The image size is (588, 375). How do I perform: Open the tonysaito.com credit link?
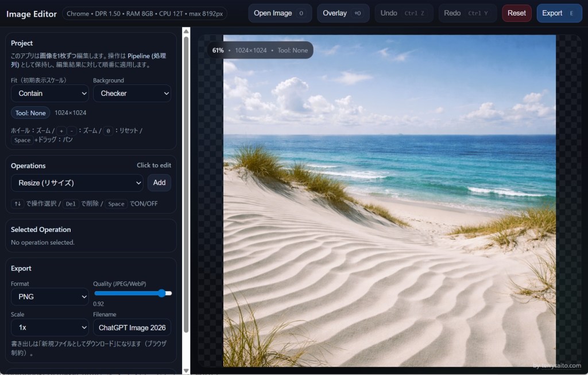(556, 366)
